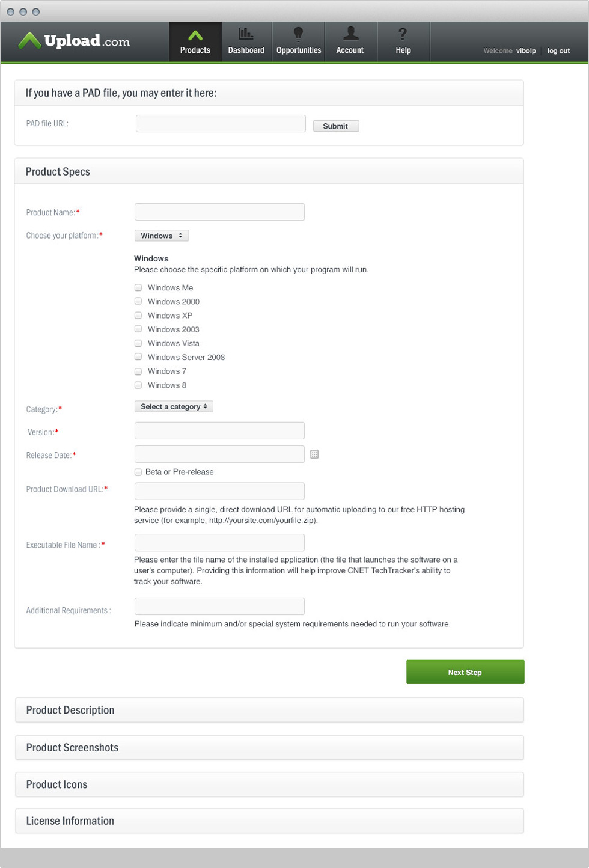Click the Opportunities lightbulb icon

pyautogui.click(x=298, y=34)
